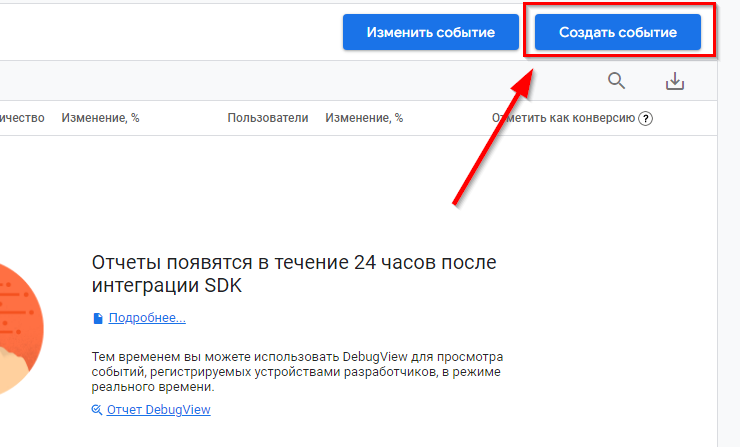
Task: Click the paragraph starting "Тем временем вы можете"
Action: pyautogui.click(x=295, y=372)
